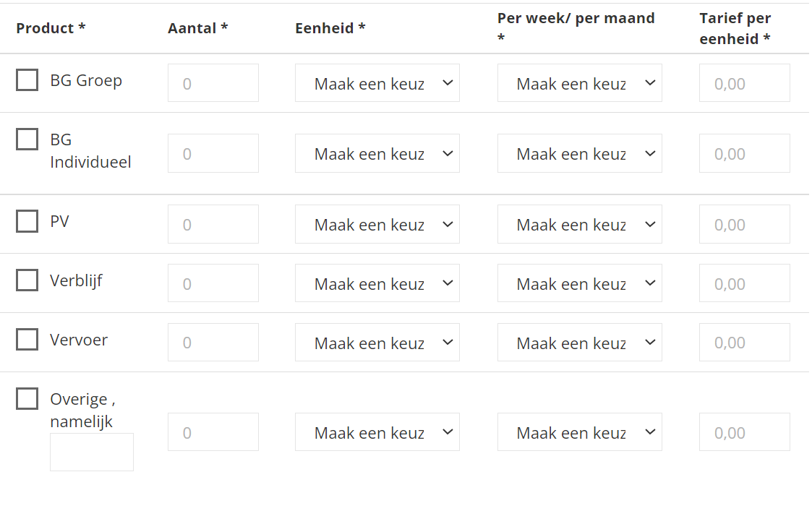812x511 pixels.
Task: Focus Tarief field in Overige row
Action: point(744,432)
